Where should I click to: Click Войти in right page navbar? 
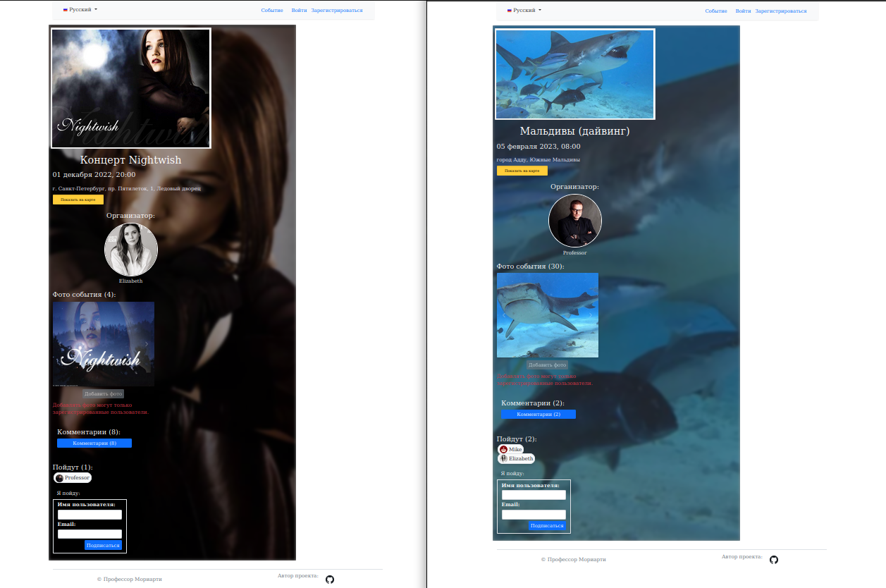pyautogui.click(x=743, y=11)
